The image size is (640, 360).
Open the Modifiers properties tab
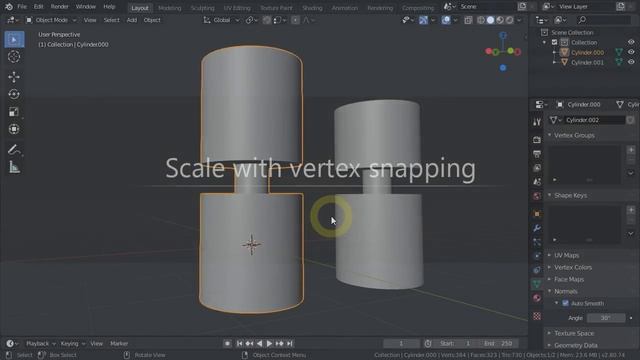[537, 228]
